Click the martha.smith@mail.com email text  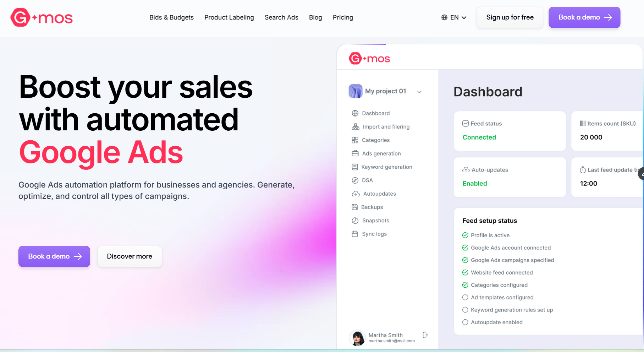click(392, 341)
